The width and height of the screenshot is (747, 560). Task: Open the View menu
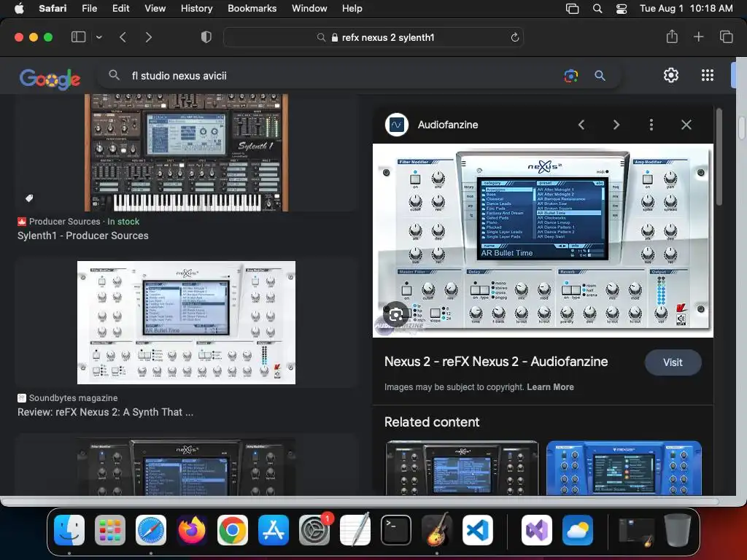click(155, 8)
